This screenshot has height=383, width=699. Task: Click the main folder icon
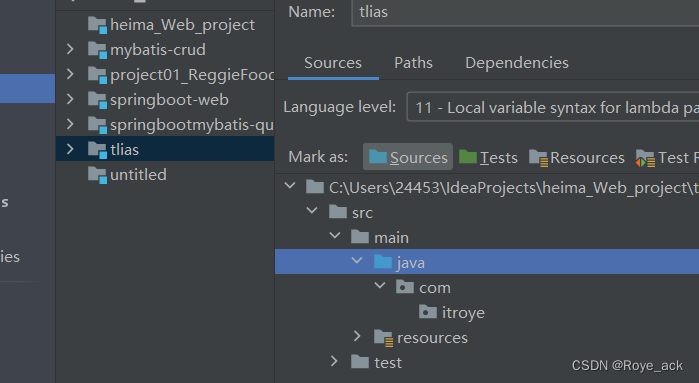pyautogui.click(x=360, y=237)
